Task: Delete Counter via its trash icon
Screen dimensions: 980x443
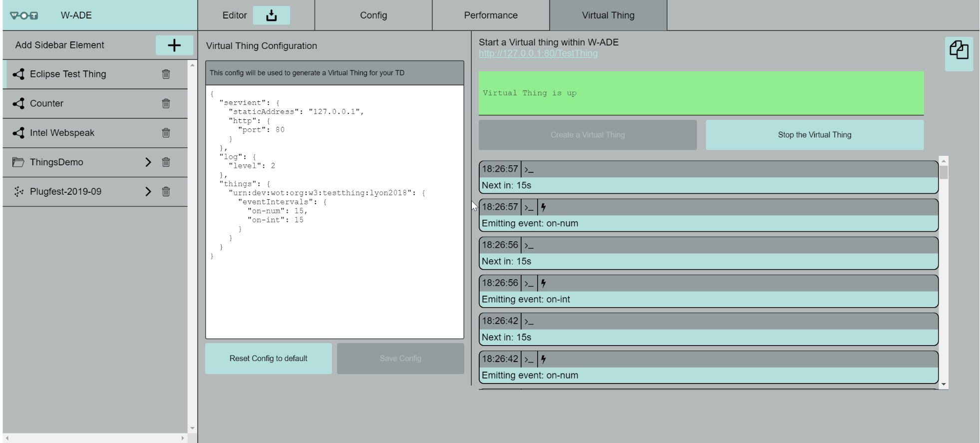Action: click(166, 103)
